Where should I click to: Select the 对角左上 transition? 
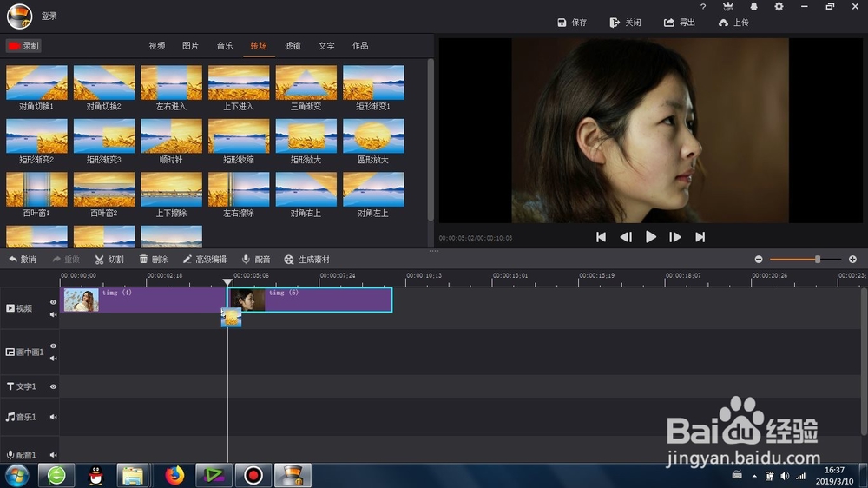pyautogui.click(x=373, y=189)
